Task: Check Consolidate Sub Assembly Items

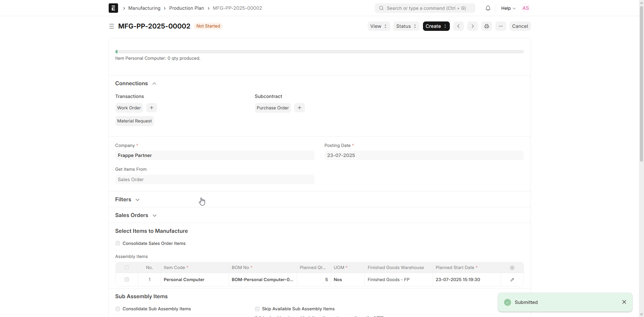Action: coord(118,309)
